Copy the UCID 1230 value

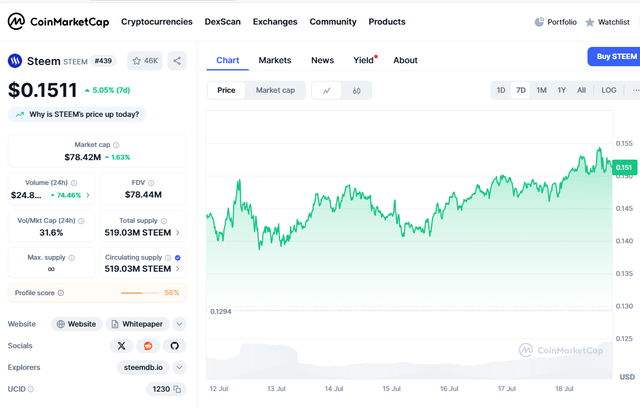pos(177,389)
